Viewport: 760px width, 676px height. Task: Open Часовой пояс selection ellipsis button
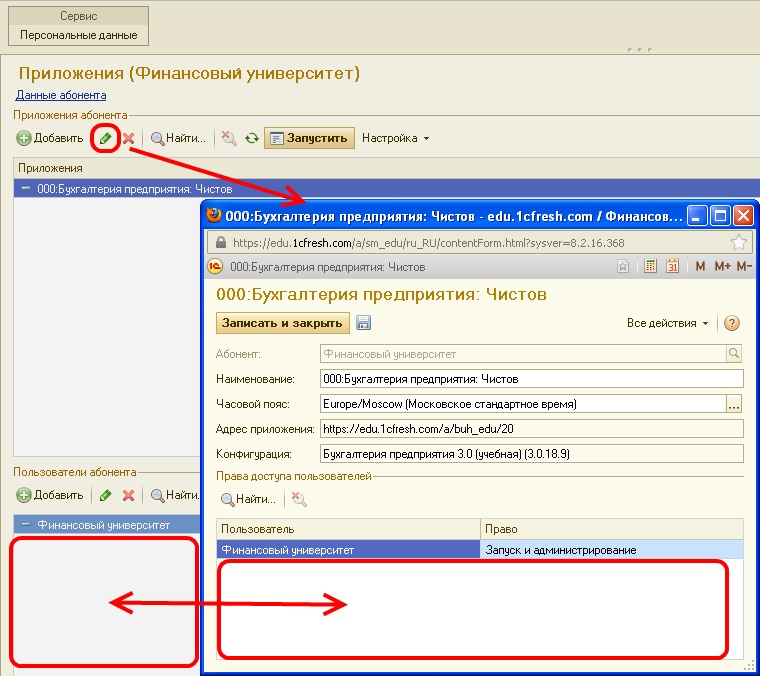(734, 404)
